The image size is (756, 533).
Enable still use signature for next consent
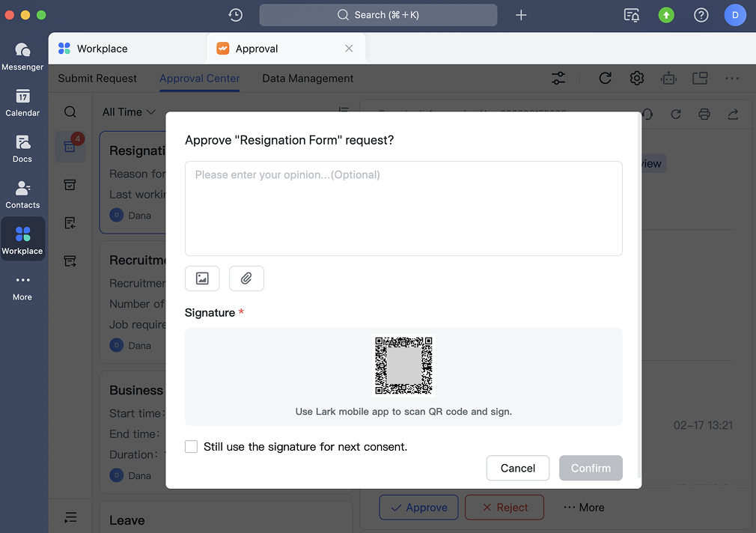coord(192,447)
